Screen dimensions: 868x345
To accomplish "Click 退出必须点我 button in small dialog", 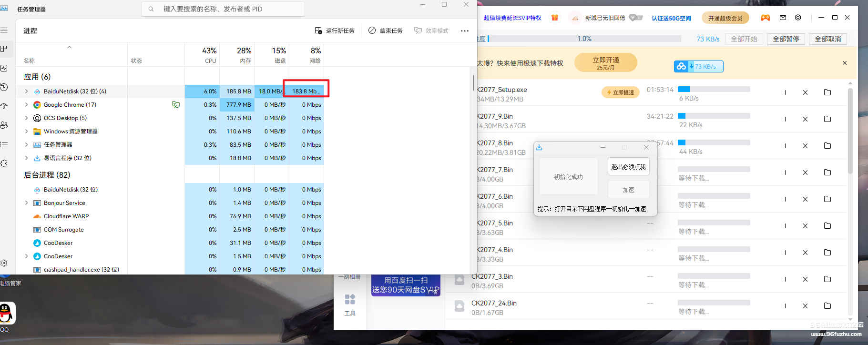I will click(x=628, y=167).
